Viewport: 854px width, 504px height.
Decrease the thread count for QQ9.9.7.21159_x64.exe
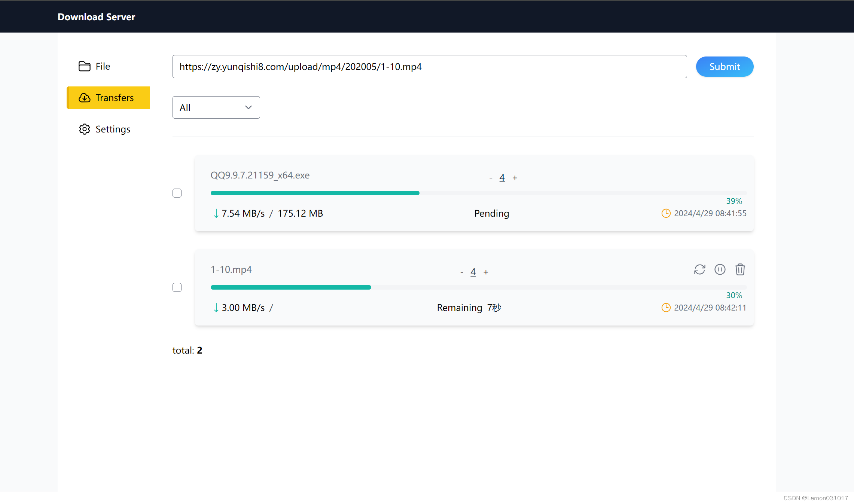(491, 178)
